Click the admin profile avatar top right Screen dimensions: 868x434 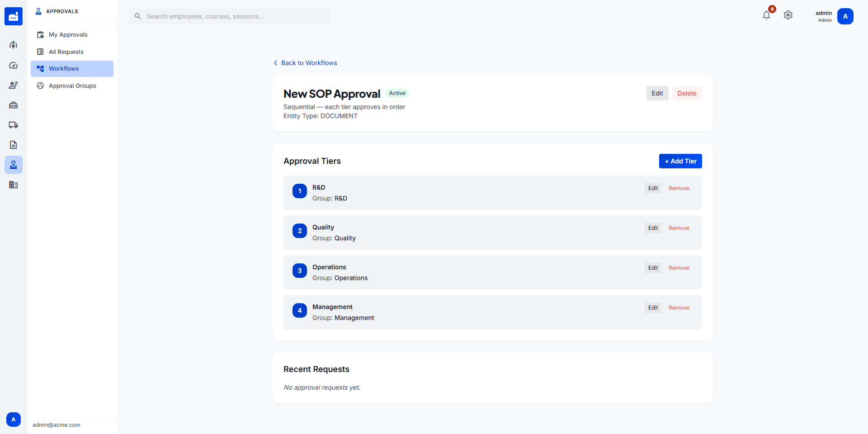[x=845, y=16]
